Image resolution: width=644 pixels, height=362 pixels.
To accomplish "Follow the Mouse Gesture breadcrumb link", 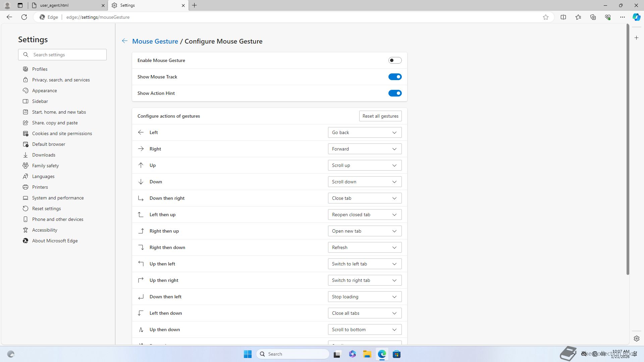I will pyautogui.click(x=155, y=41).
